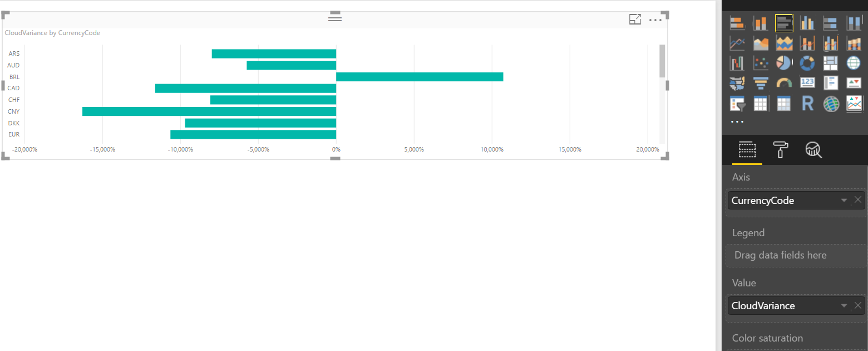Select the Clustered column chart visual
The width and height of the screenshot is (868, 351).
click(807, 23)
